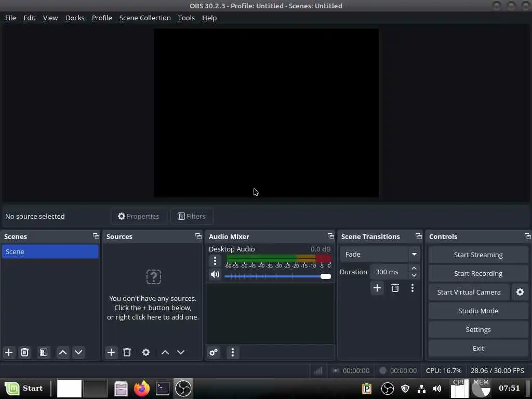Screen dimensions: 532x399
Task: Undock the Sources panel
Action: [198, 236]
